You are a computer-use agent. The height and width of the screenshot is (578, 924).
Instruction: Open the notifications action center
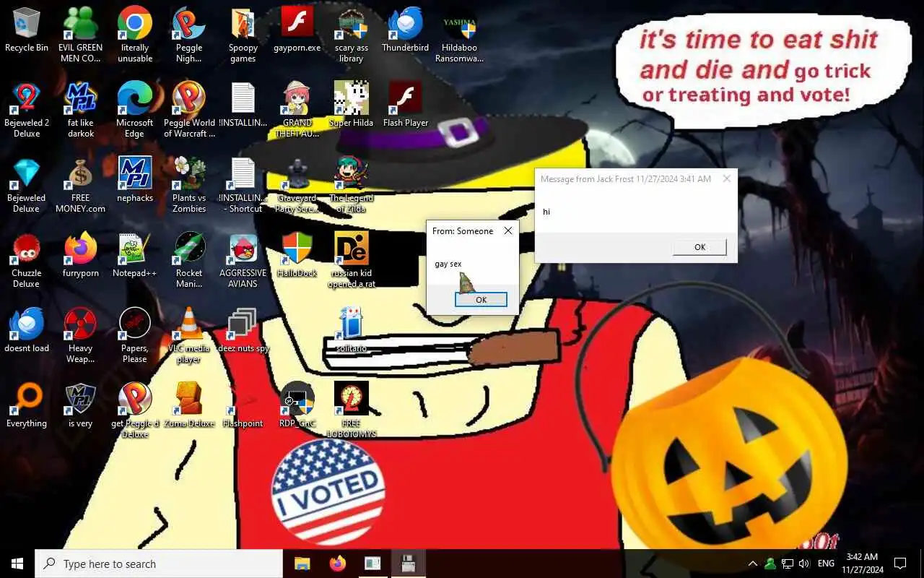900,564
